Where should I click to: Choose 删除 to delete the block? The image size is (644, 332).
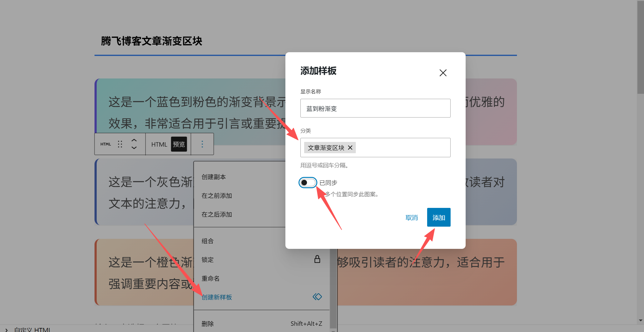207,324
